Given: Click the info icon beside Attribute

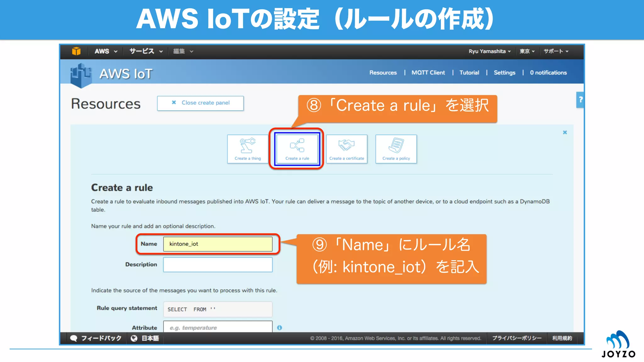Looking at the screenshot, I should (x=280, y=328).
